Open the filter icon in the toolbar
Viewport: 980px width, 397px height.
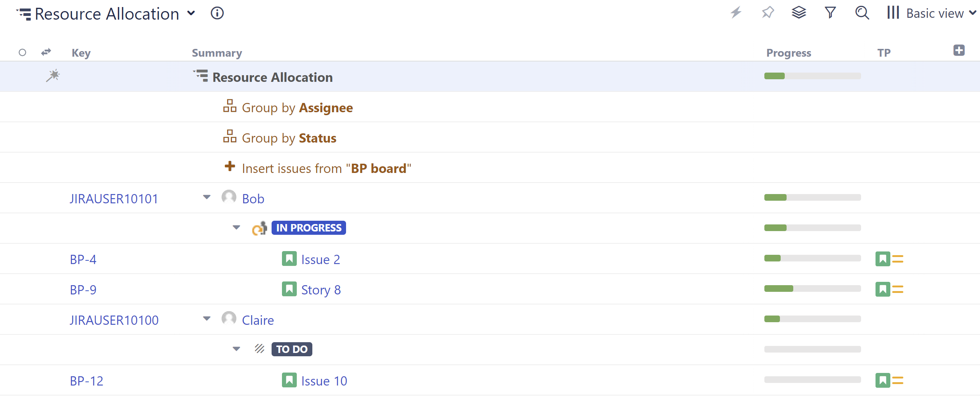[x=830, y=13]
